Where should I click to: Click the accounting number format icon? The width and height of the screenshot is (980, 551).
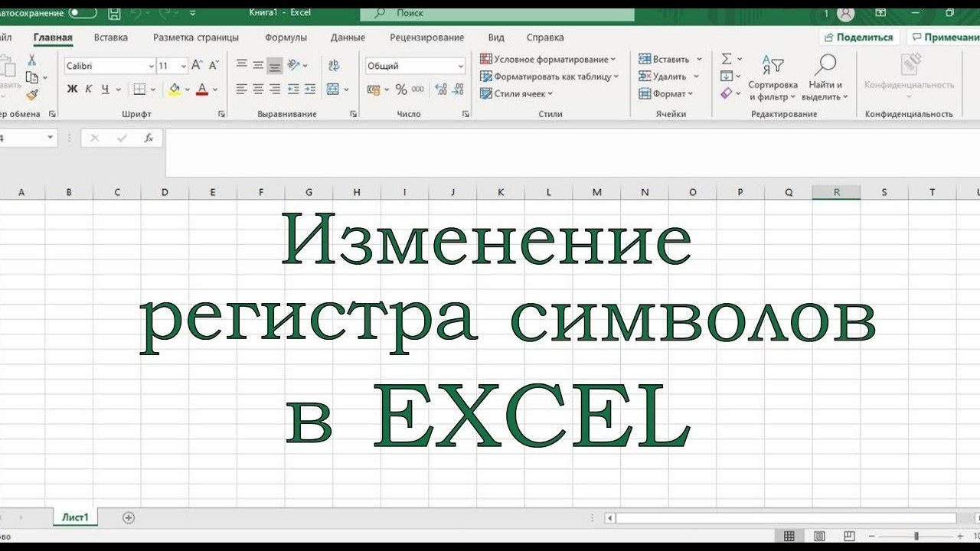[x=374, y=90]
